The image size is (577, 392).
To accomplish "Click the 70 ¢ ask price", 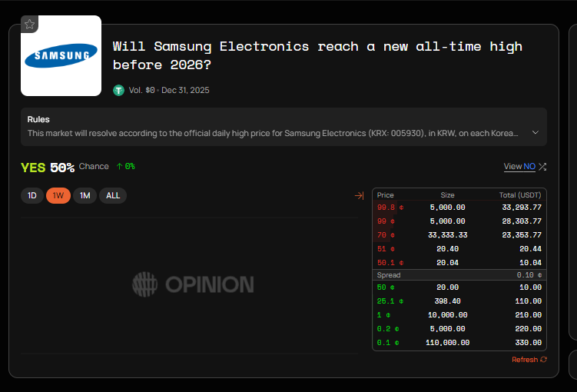I will 386,235.
